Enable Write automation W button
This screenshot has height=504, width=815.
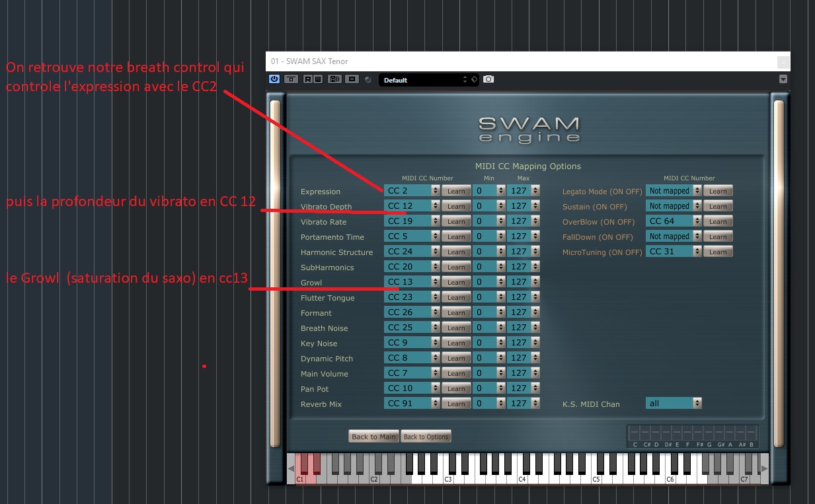317,79
